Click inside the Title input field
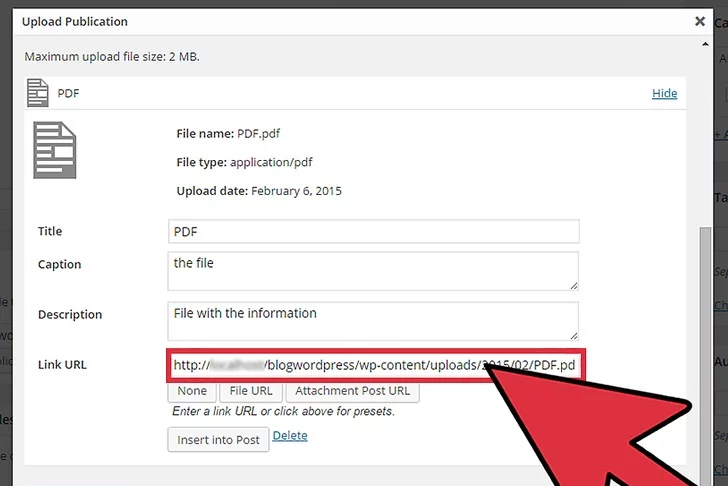This screenshot has height=486, width=728. pos(373,231)
